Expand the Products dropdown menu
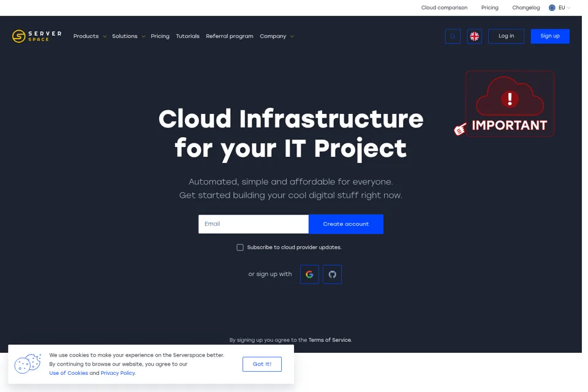The width and height of the screenshot is (588, 392). point(89,36)
